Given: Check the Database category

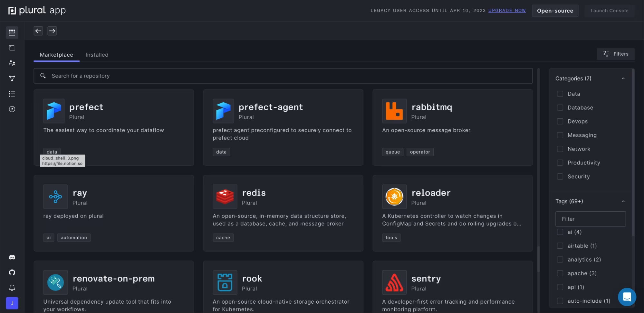Looking at the screenshot, I should (560, 108).
